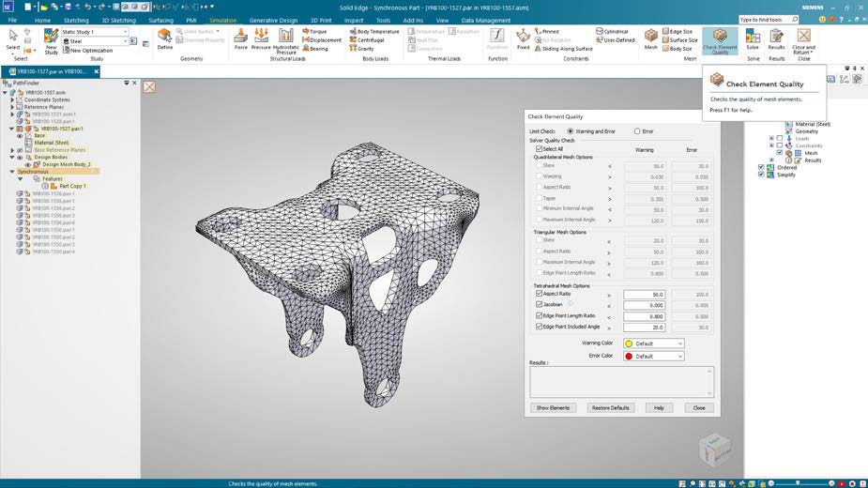Select the Error limit check radio
Viewport: 868px width, 488px height.
pos(637,131)
